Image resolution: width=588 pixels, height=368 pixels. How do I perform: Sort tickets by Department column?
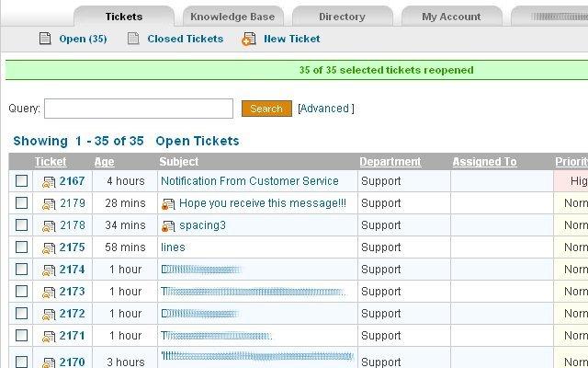click(390, 162)
